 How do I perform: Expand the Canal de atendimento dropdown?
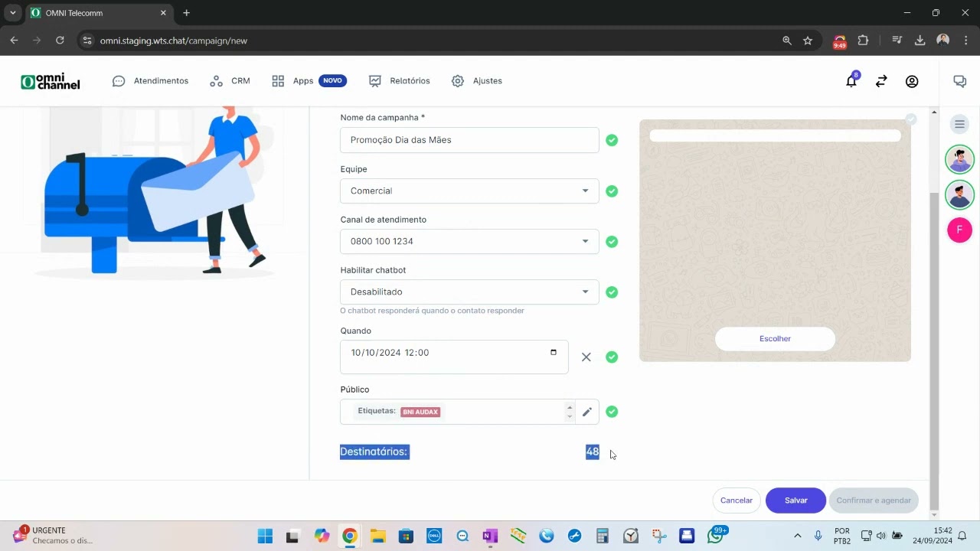pyautogui.click(x=469, y=241)
